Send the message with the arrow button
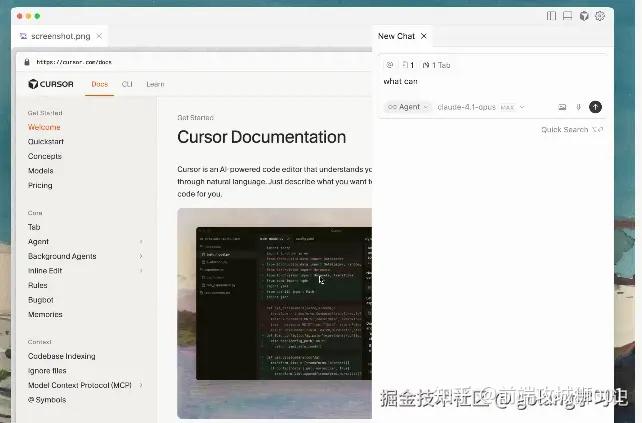Image resolution: width=642 pixels, height=423 pixels. click(x=595, y=107)
